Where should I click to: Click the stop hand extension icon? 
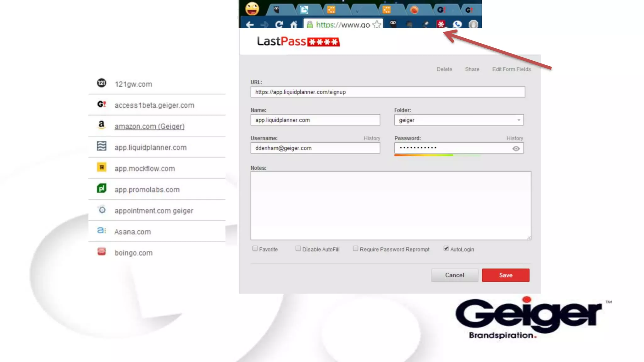[x=473, y=24]
